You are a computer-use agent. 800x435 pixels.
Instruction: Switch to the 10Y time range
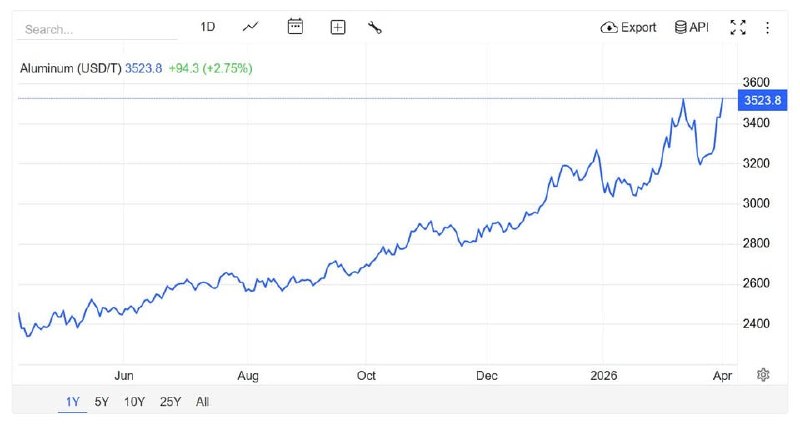point(134,402)
